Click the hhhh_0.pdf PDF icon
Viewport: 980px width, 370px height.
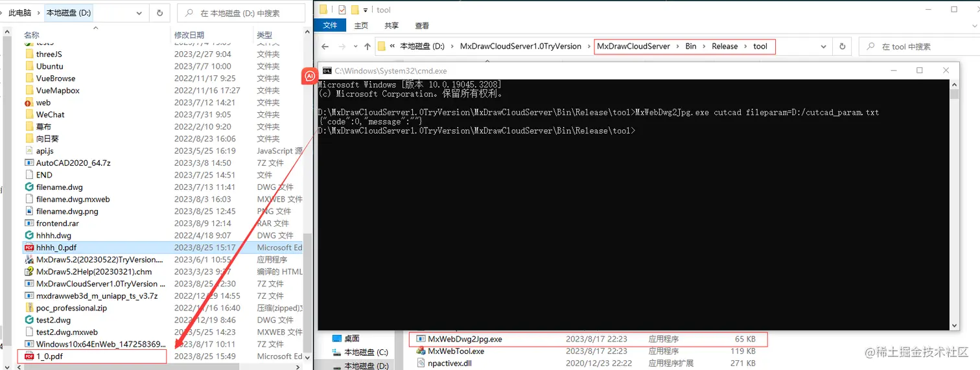29,248
